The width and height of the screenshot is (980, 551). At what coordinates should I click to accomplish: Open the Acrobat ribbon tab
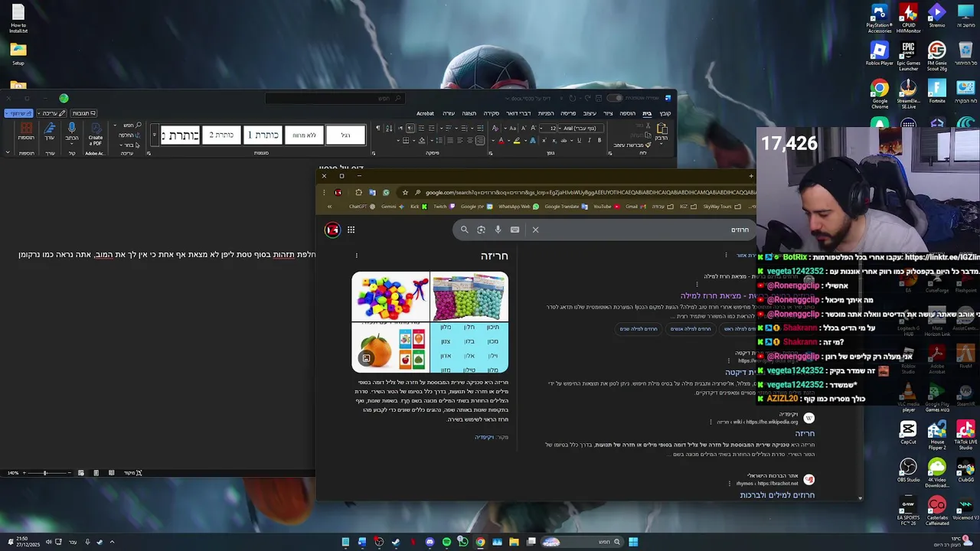pos(425,113)
